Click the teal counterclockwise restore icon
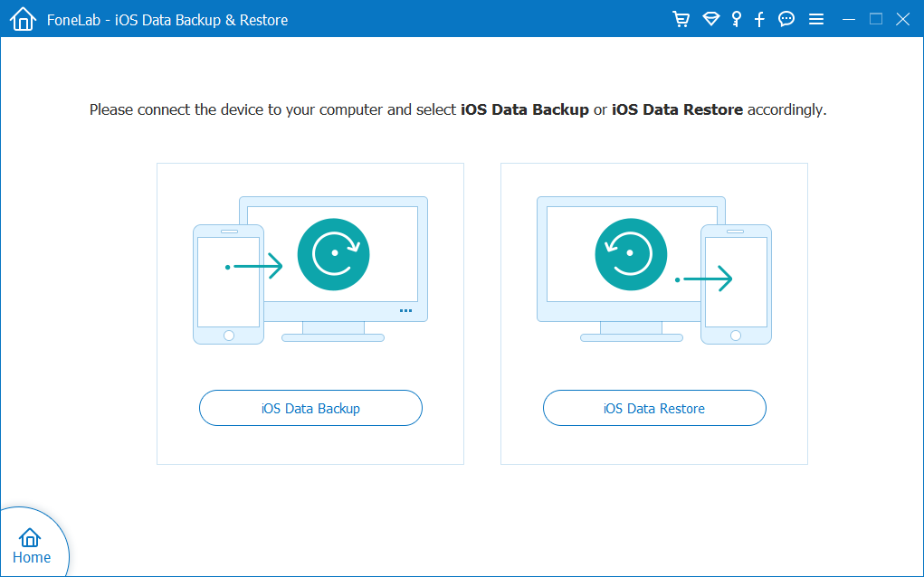Viewport: 924px width, 577px height. [631, 254]
